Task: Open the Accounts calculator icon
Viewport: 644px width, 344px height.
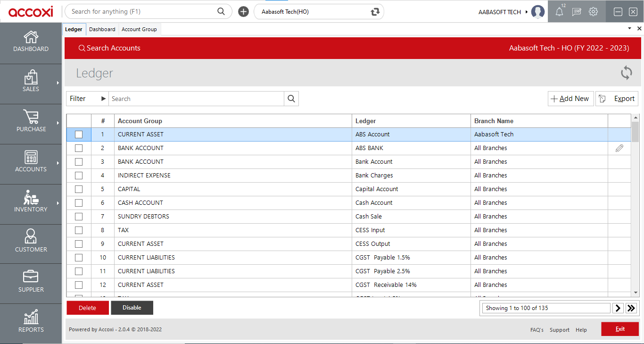Action: click(31, 157)
